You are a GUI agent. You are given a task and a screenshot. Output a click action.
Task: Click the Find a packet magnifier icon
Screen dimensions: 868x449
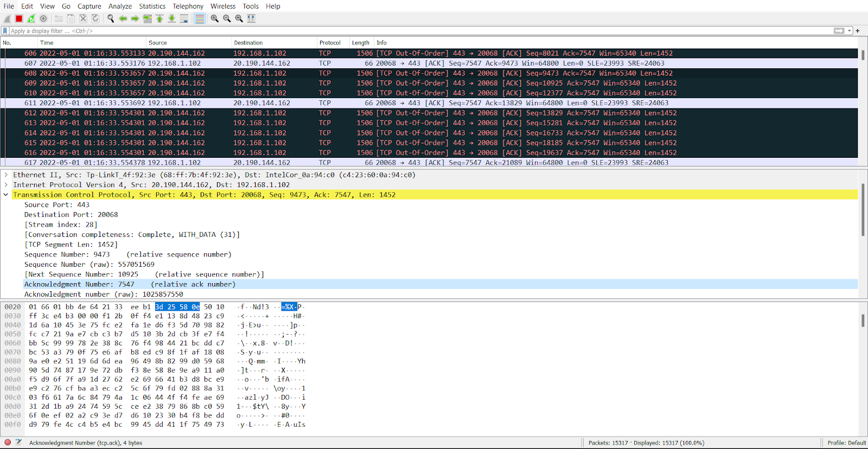(111, 18)
